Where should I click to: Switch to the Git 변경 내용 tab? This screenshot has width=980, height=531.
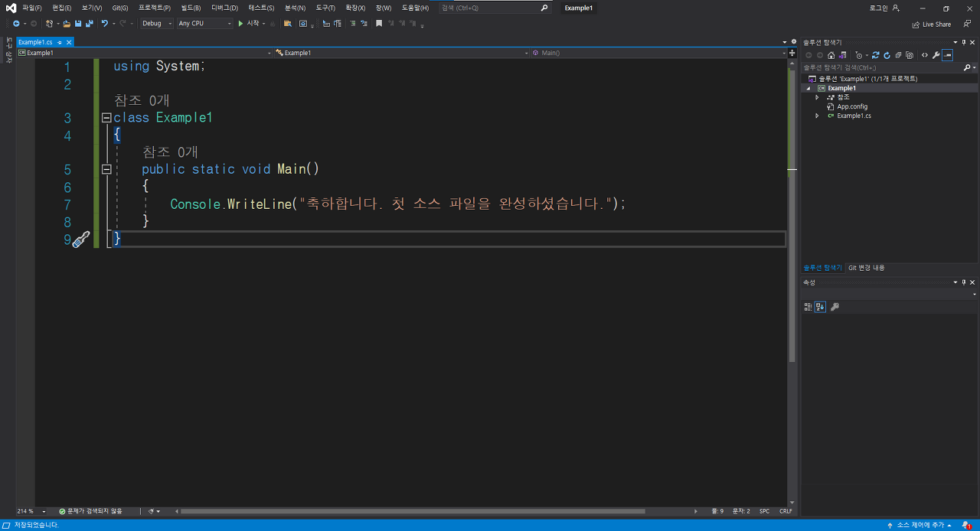866,268
